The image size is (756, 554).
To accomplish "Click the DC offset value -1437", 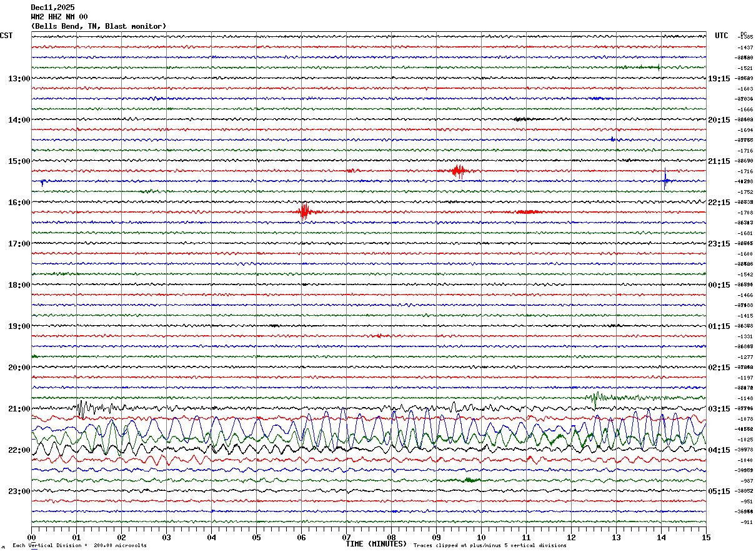I will [x=745, y=48].
